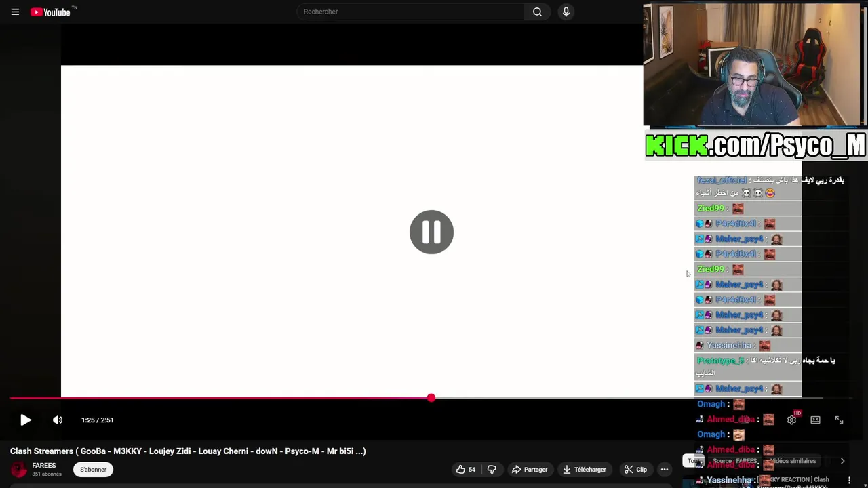The width and height of the screenshot is (868, 488).
Task: Start voice search with microphone icon
Action: click(566, 12)
